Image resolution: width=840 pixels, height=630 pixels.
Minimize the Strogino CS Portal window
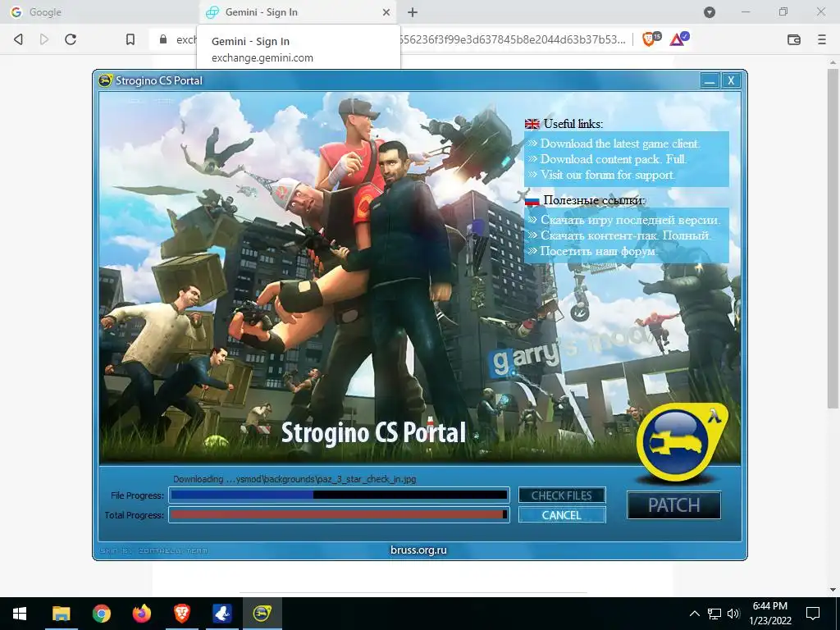(x=710, y=80)
